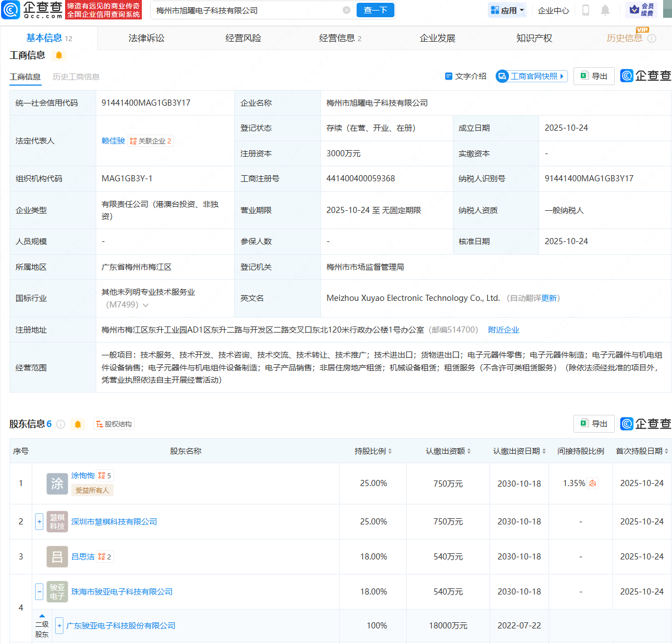Screen dimensions: 672x644
Task: Expand industry details for M7499
Action: tap(146, 305)
